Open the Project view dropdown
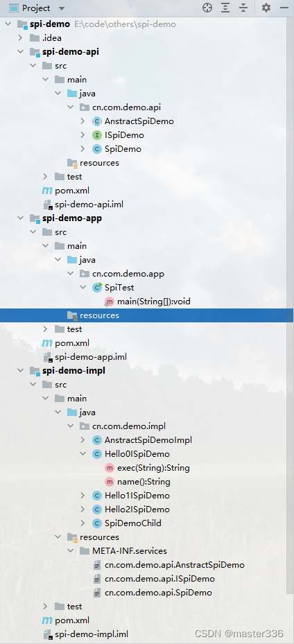This screenshot has height=644, width=294. [62, 8]
